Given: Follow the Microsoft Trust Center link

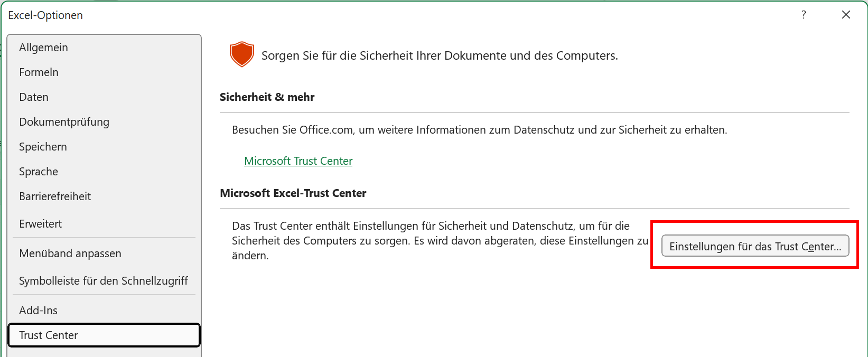Looking at the screenshot, I should pos(298,161).
